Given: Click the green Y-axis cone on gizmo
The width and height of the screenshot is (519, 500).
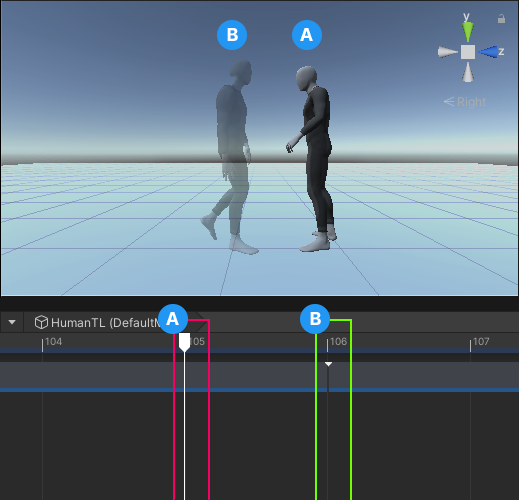Looking at the screenshot, I should [468, 32].
